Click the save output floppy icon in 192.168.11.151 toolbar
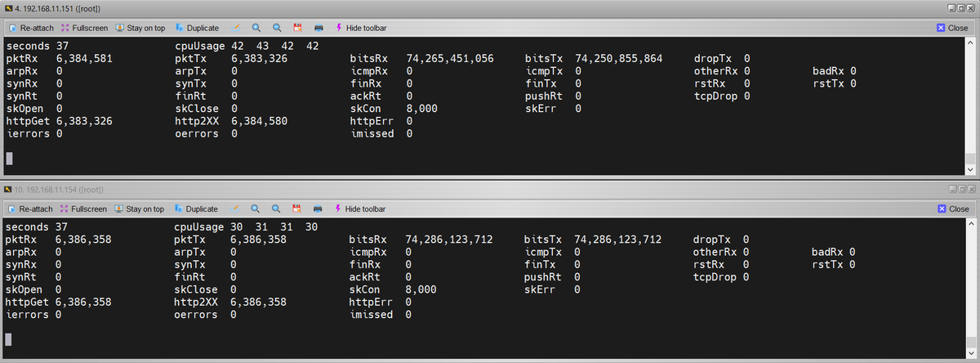980x363 pixels. coord(296,28)
